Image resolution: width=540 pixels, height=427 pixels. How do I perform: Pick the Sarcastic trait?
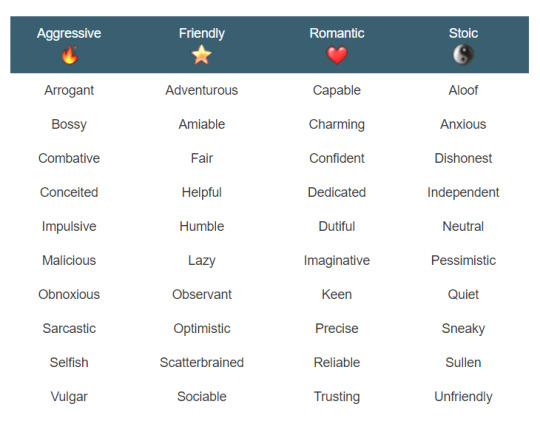[69, 329]
